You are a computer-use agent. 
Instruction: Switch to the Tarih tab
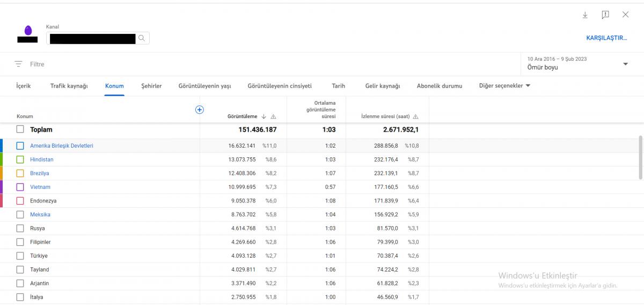[339, 86]
